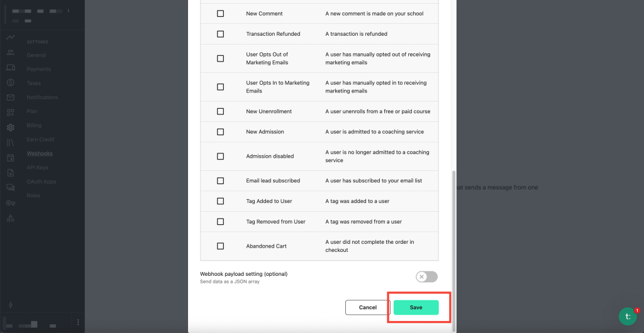Go to the API Keys settings item

tap(37, 168)
